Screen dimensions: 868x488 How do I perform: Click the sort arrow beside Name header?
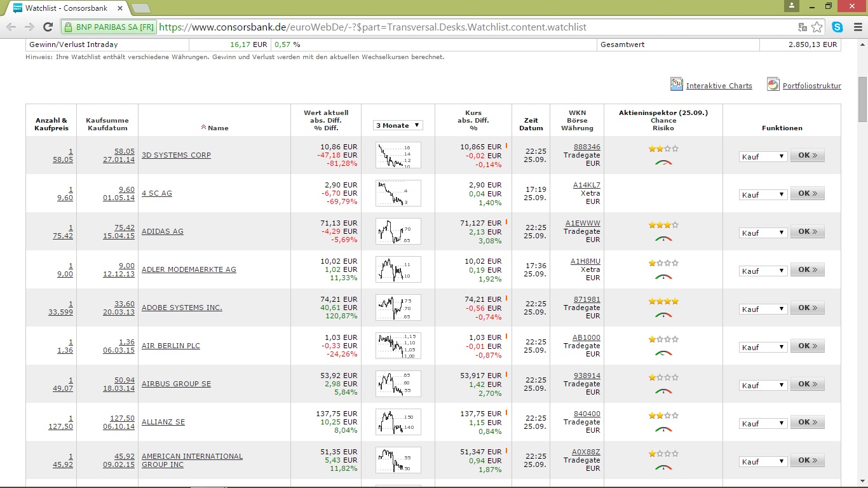[203, 128]
